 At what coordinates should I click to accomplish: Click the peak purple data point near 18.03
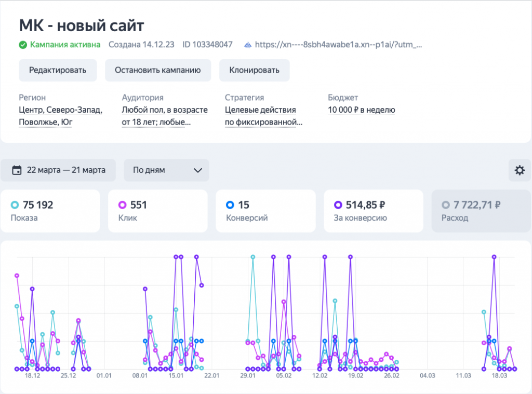(x=494, y=256)
